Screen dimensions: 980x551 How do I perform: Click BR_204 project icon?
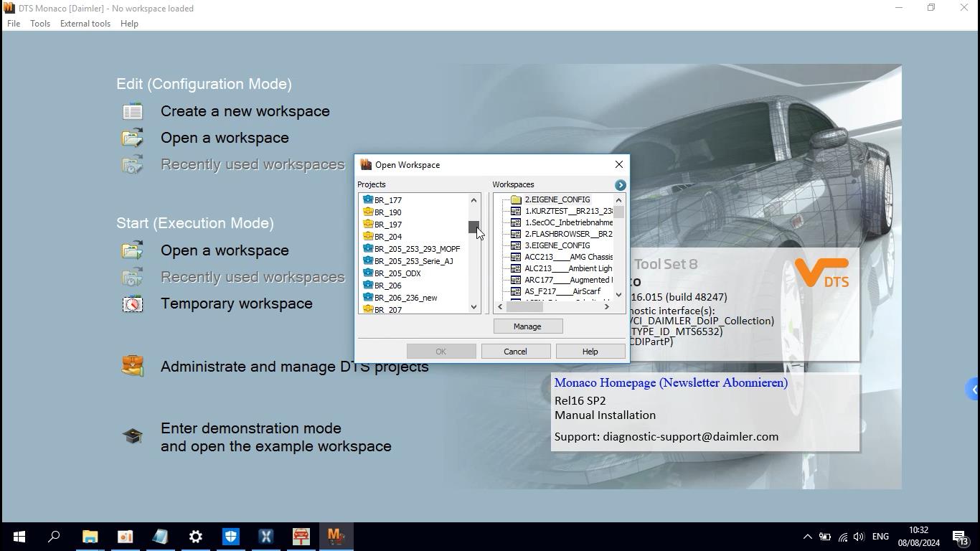pyautogui.click(x=368, y=237)
